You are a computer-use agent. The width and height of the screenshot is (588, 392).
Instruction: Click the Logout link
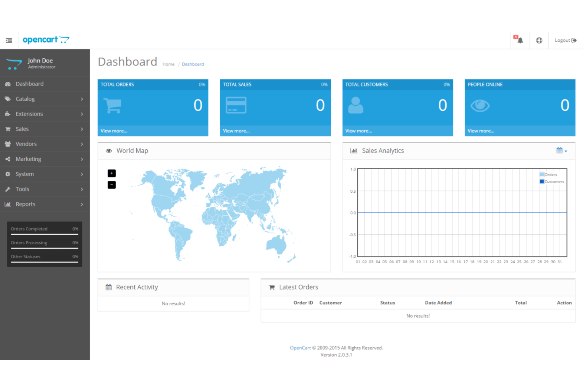pos(565,40)
